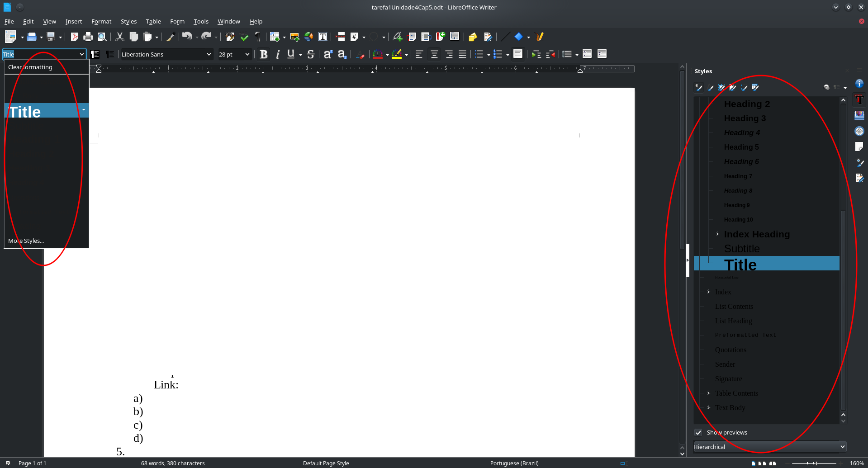Toggle Justified alignment

tap(462, 54)
